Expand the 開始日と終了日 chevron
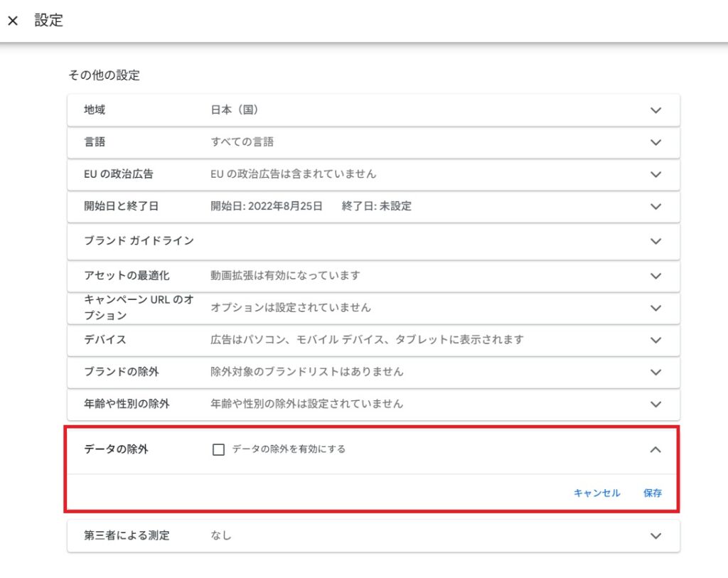 point(655,207)
